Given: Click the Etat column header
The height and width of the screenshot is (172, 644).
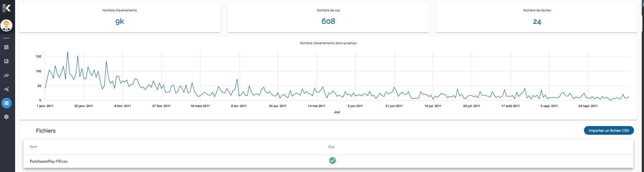Looking at the screenshot, I should pos(331,147).
